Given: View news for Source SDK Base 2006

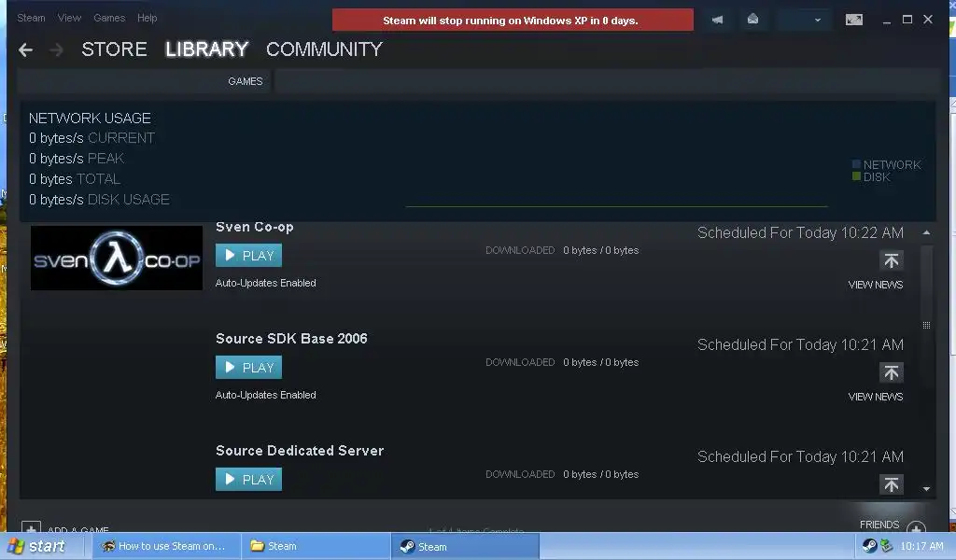Looking at the screenshot, I should pyautogui.click(x=876, y=397).
